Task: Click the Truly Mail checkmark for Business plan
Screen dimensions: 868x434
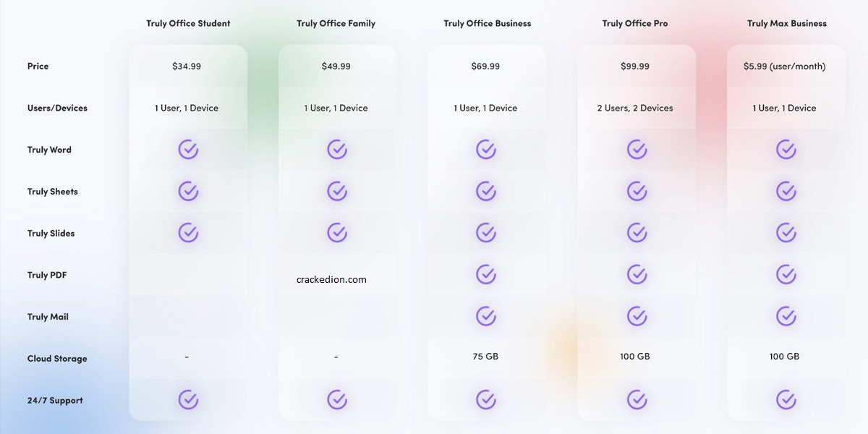Action: point(486,316)
